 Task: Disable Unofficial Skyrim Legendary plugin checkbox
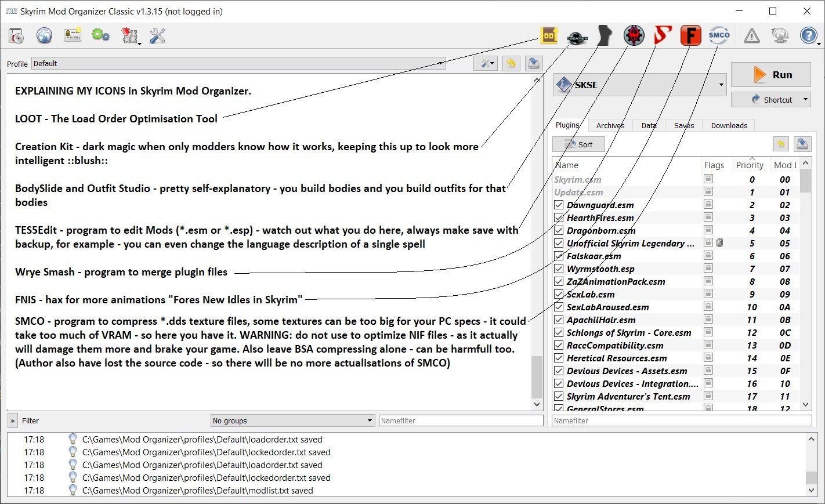pyautogui.click(x=559, y=243)
